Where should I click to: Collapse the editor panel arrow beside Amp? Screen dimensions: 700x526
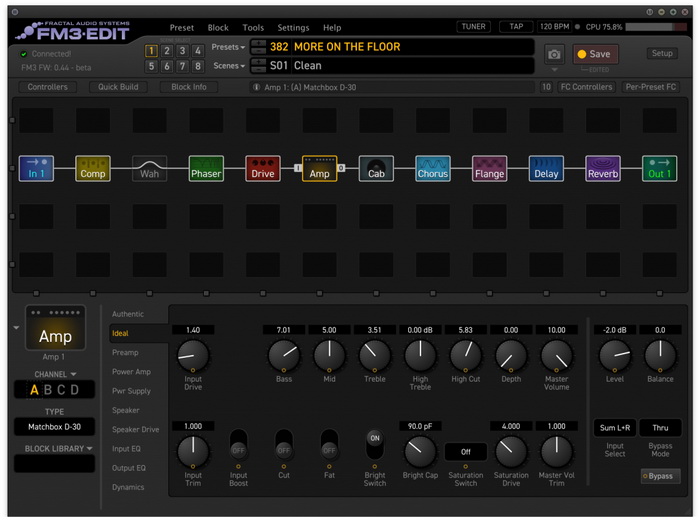[x=17, y=328]
